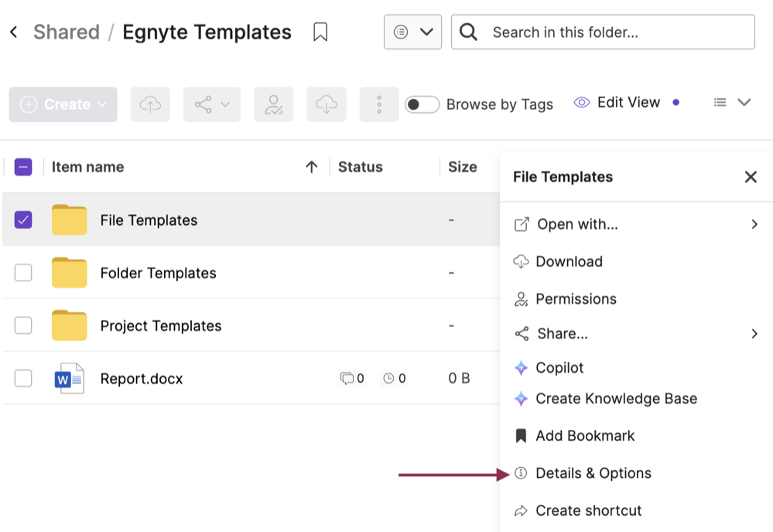
Task: Click the Word icon for Report.docx
Action: (69, 378)
